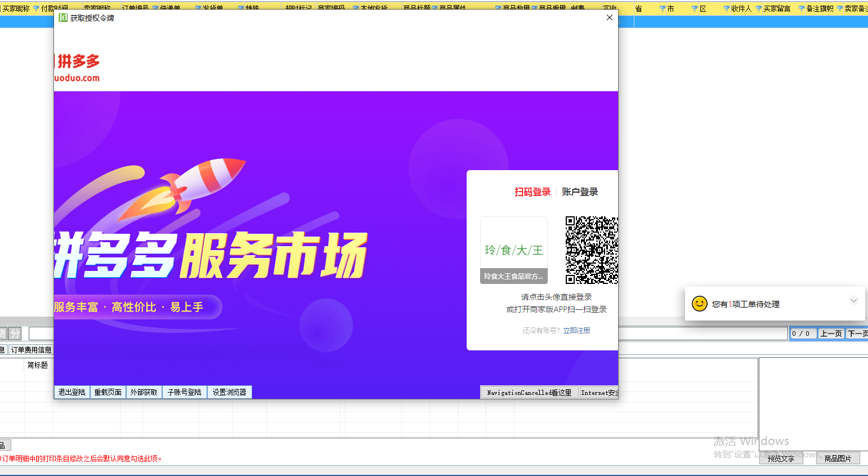Viewport: 868px width, 476px height.
Task: Click the 0 / 0 page counter field
Action: coord(803,333)
